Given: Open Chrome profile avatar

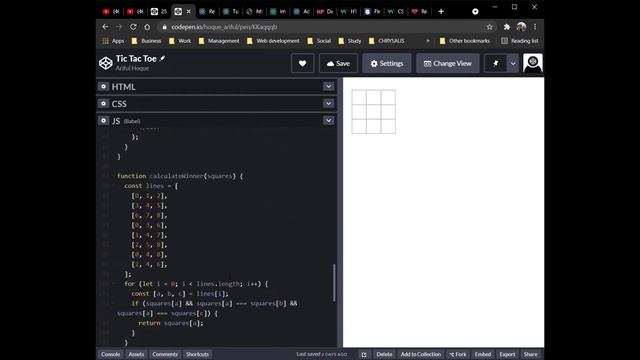Looking at the screenshot, I should [521, 27].
